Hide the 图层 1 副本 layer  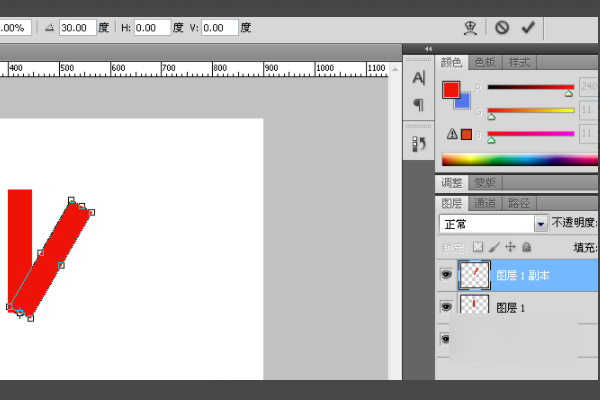[446, 274]
